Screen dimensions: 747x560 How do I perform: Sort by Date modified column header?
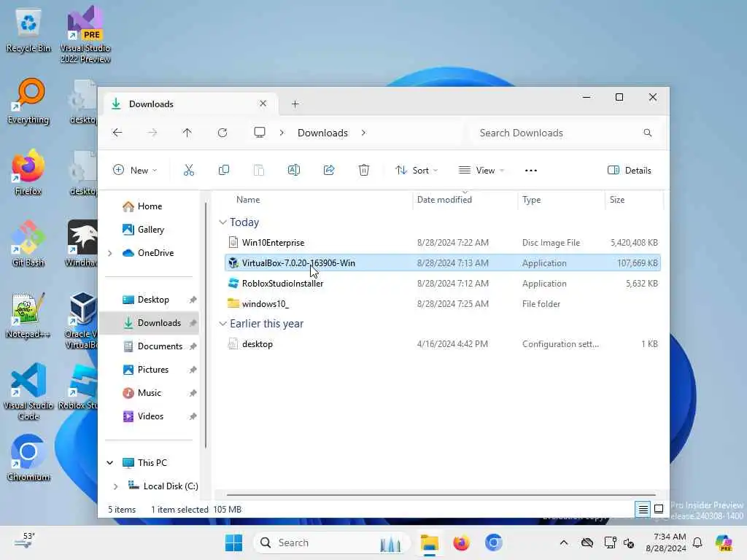(x=444, y=200)
